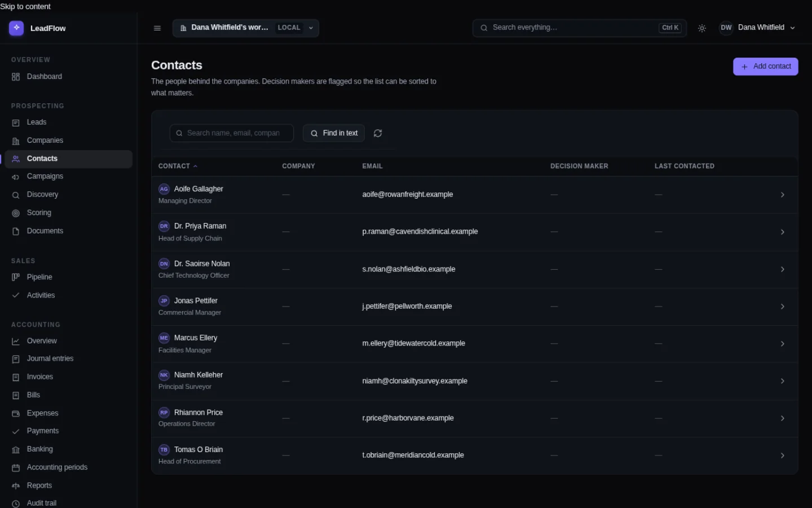Image resolution: width=812 pixels, height=508 pixels.
Task: Toggle the light/dark theme sun icon
Action: [702, 28]
